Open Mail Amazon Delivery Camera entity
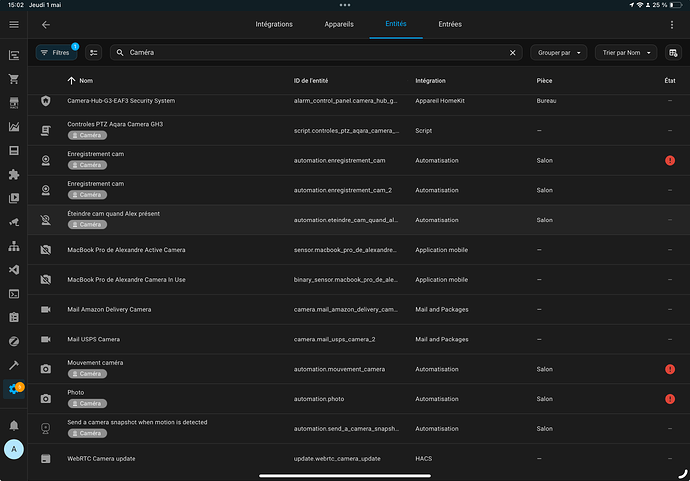 click(x=359, y=309)
